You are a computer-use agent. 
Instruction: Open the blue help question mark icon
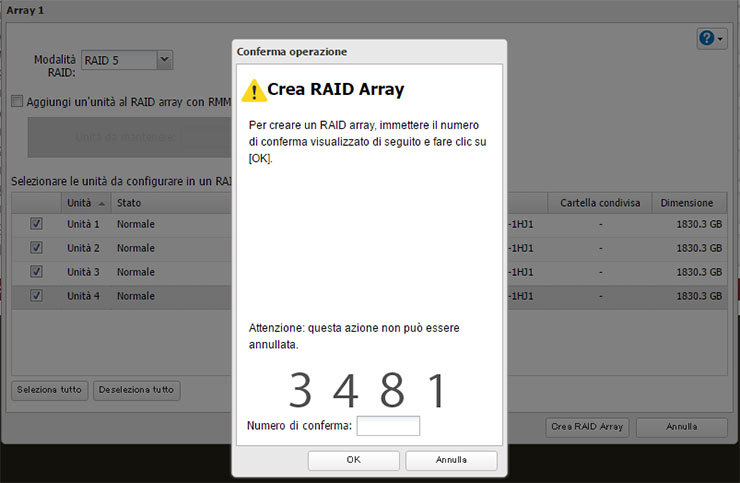click(707, 38)
